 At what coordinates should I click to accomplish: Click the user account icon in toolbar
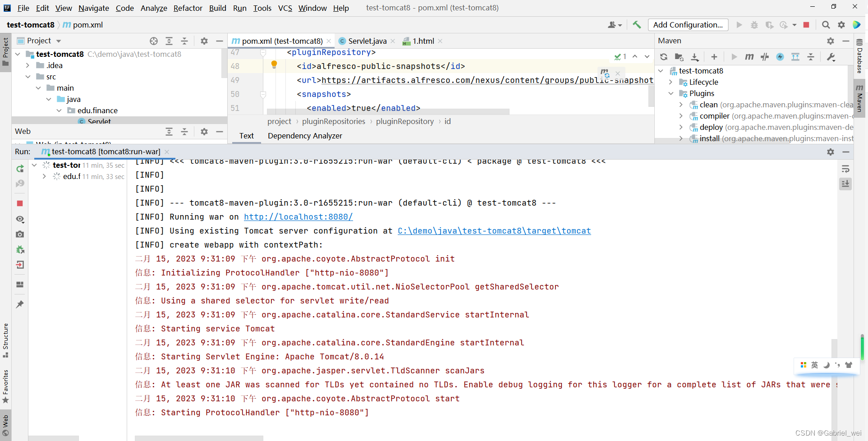[x=615, y=25]
